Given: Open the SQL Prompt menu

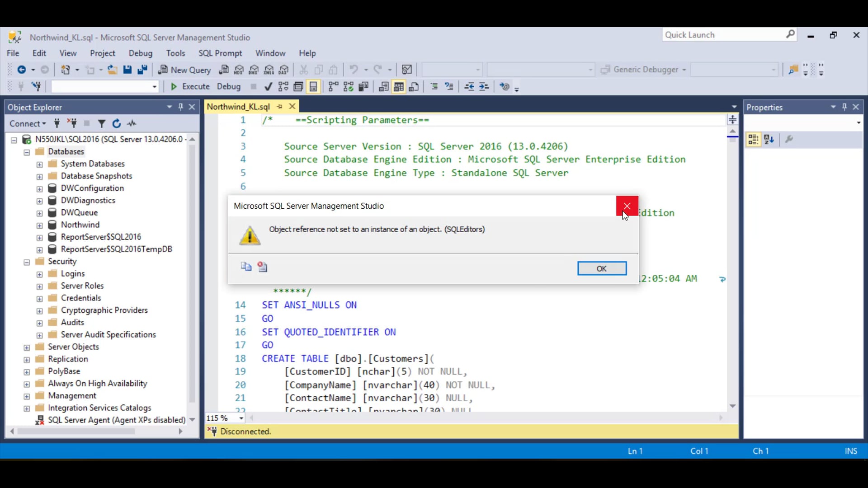Looking at the screenshot, I should pyautogui.click(x=220, y=53).
